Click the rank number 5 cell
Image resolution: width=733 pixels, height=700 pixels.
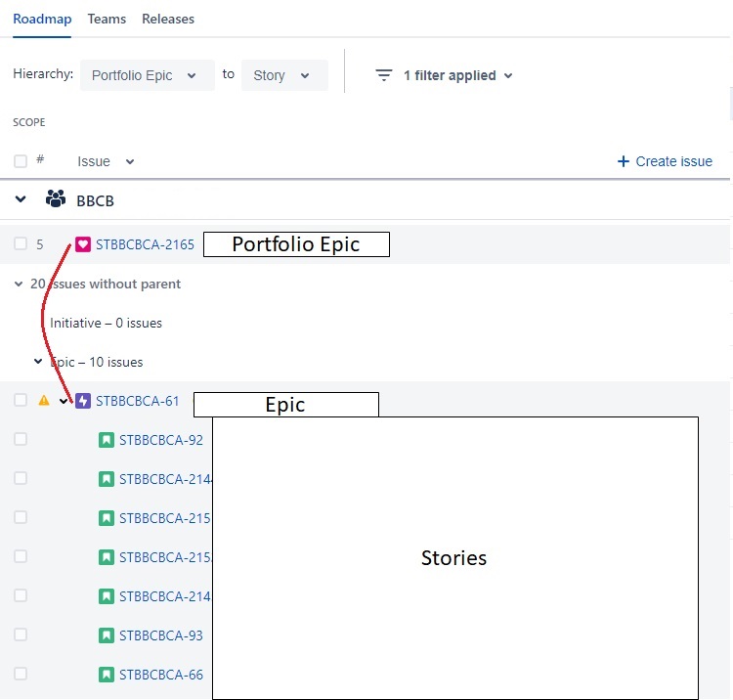40,244
